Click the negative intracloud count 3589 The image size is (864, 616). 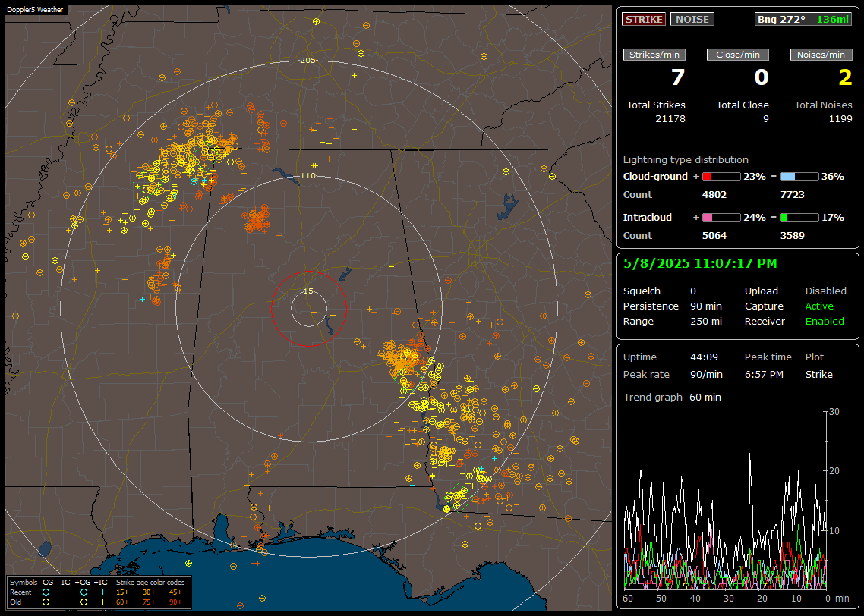[x=793, y=236]
